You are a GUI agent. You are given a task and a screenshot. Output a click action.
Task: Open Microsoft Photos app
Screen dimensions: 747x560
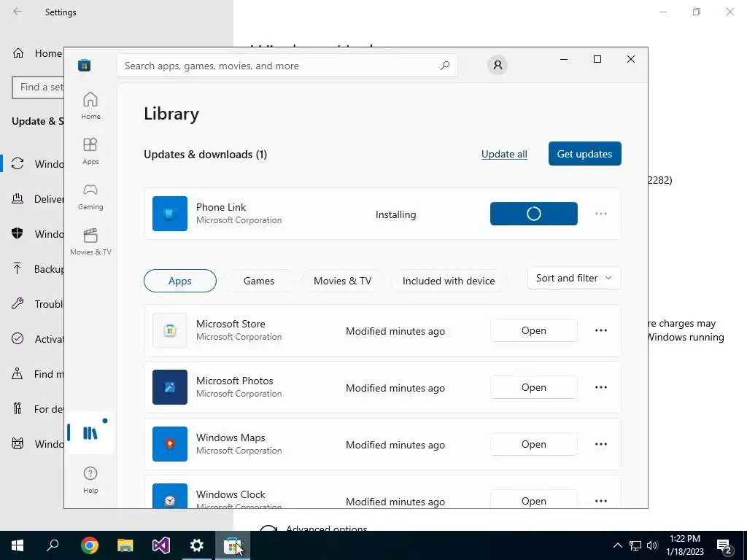pyautogui.click(x=533, y=387)
